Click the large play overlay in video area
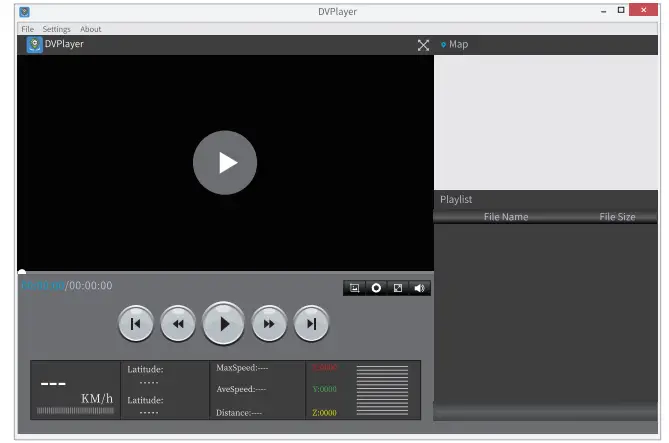 coord(225,163)
